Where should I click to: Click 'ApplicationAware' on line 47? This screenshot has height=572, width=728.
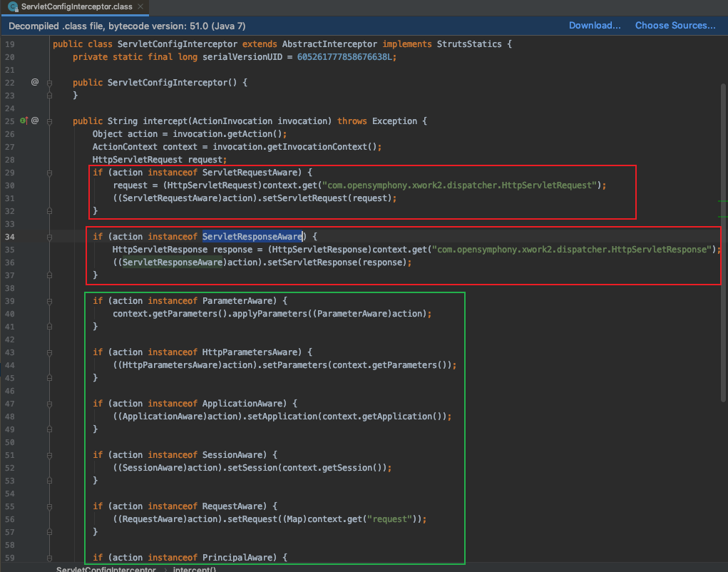click(242, 404)
